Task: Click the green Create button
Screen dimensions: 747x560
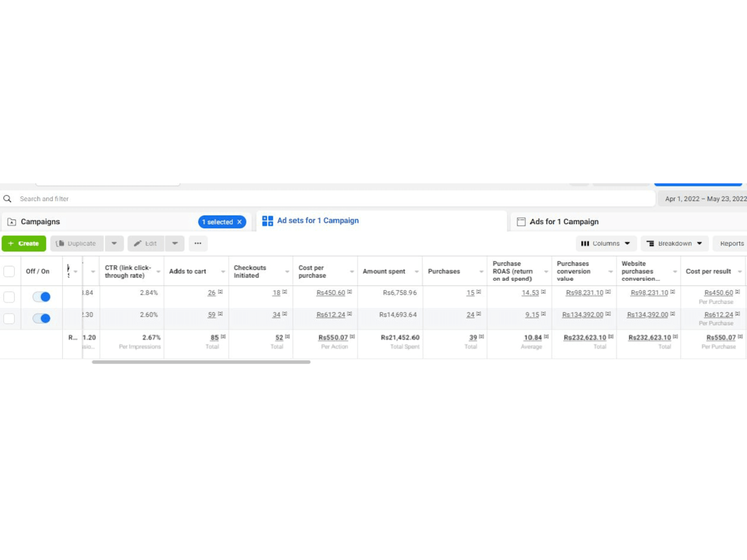Action: point(24,243)
